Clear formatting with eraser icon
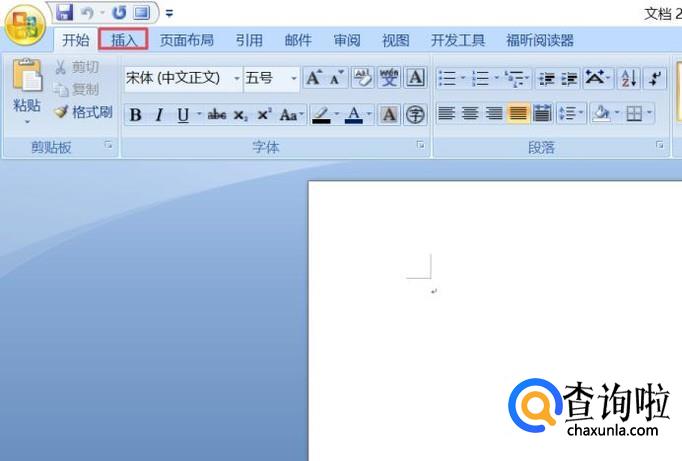This screenshot has width=682, height=461. (362, 78)
